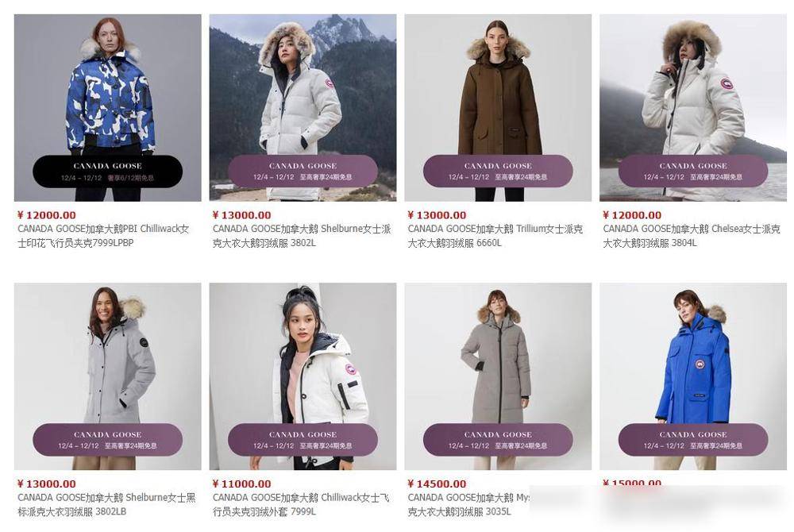Click the Trillium 6660L product title link
Screen dimensions: 794x532
point(495,235)
